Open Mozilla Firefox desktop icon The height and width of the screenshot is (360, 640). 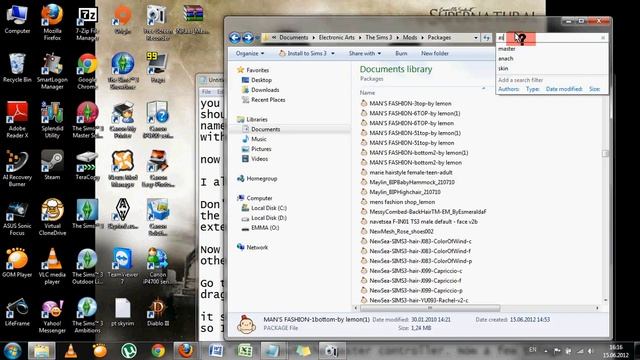point(52,22)
